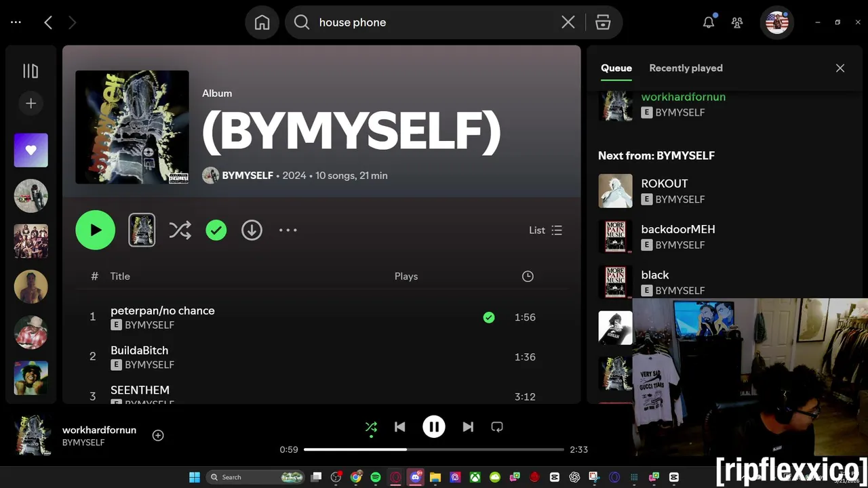The width and height of the screenshot is (868, 488).
Task: Toggle album saved checkmark
Action: coord(216,230)
